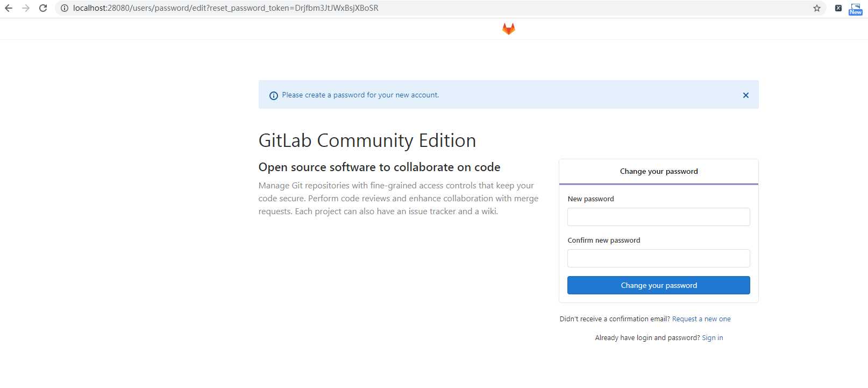Viewport: 868px width, 388px height.
Task: Focus the New password field
Action: [659, 217]
